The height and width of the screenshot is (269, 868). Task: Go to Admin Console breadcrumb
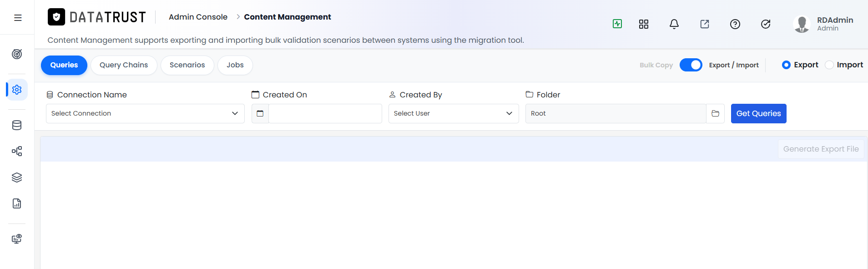pyautogui.click(x=198, y=17)
